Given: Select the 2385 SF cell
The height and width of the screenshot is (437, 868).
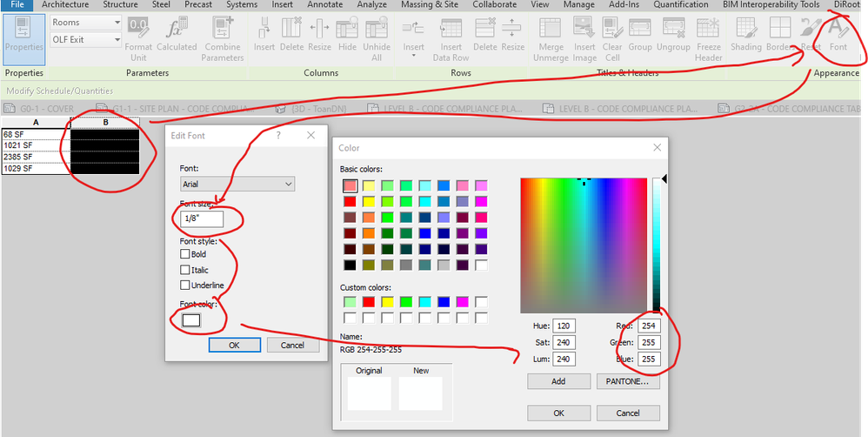Looking at the screenshot, I should pos(36,157).
